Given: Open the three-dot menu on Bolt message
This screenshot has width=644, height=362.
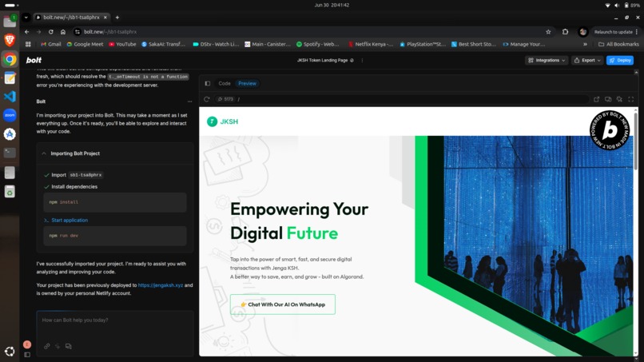Looking at the screenshot, I should (189, 101).
